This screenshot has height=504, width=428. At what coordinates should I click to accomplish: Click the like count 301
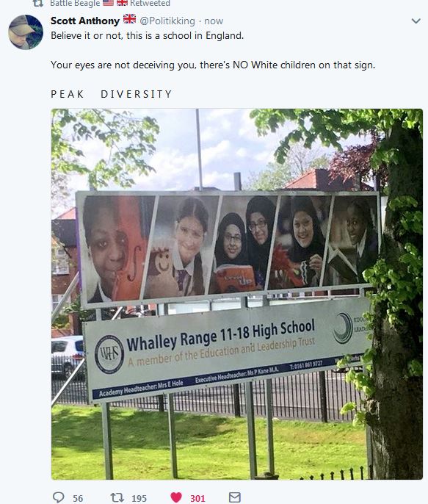pyautogui.click(x=197, y=499)
